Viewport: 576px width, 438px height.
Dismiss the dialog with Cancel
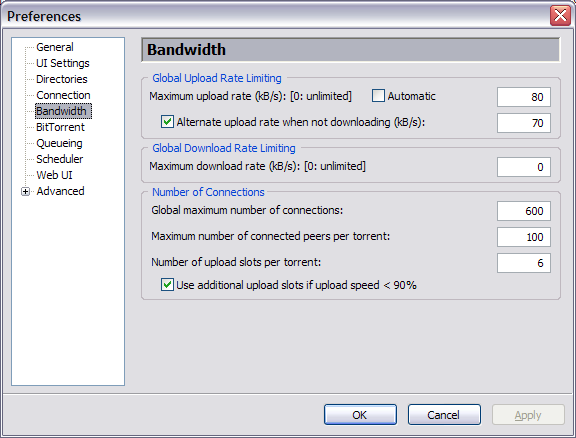pos(444,414)
